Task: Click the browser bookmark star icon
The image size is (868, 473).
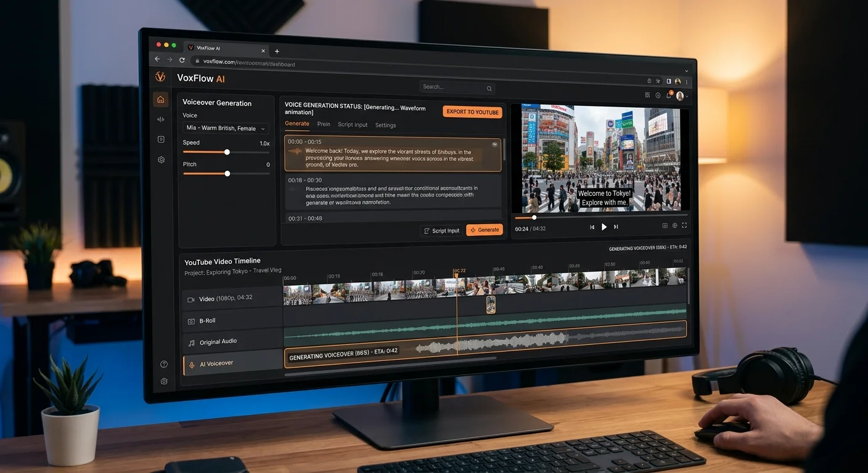Action: pos(658,81)
